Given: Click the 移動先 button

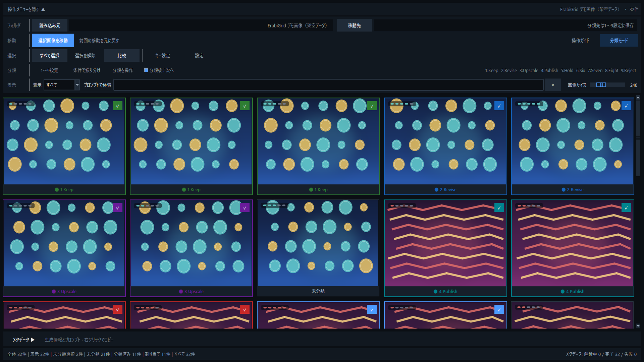Looking at the screenshot, I should (354, 25).
